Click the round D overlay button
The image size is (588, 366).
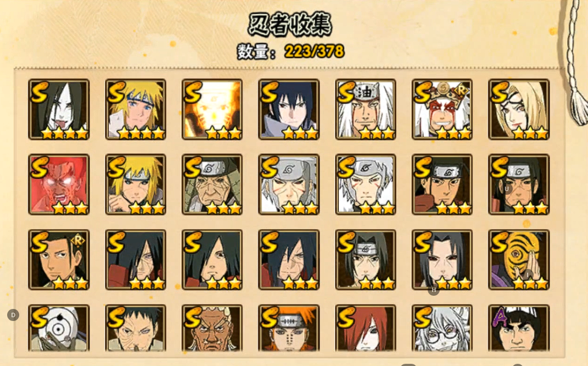pos(13,315)
